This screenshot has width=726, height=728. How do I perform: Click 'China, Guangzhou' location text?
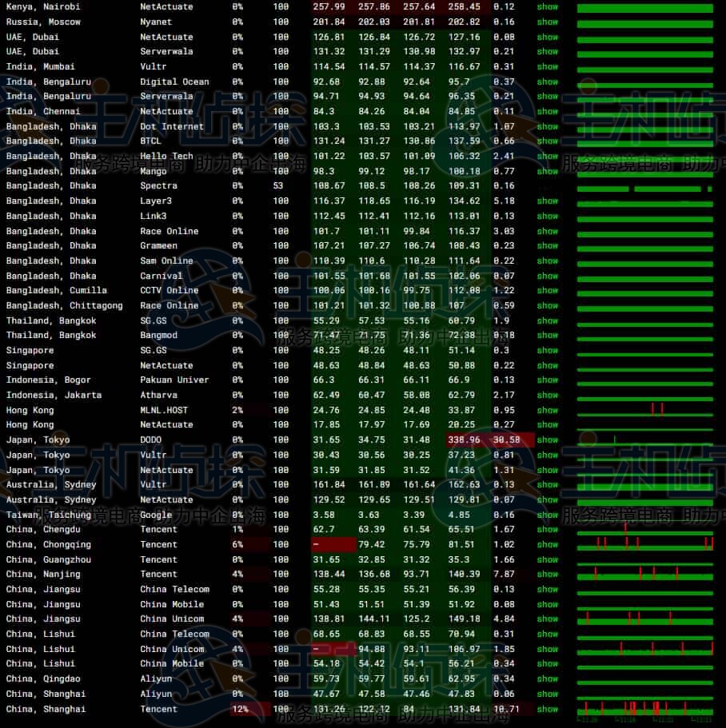click(x=48, y=560)
